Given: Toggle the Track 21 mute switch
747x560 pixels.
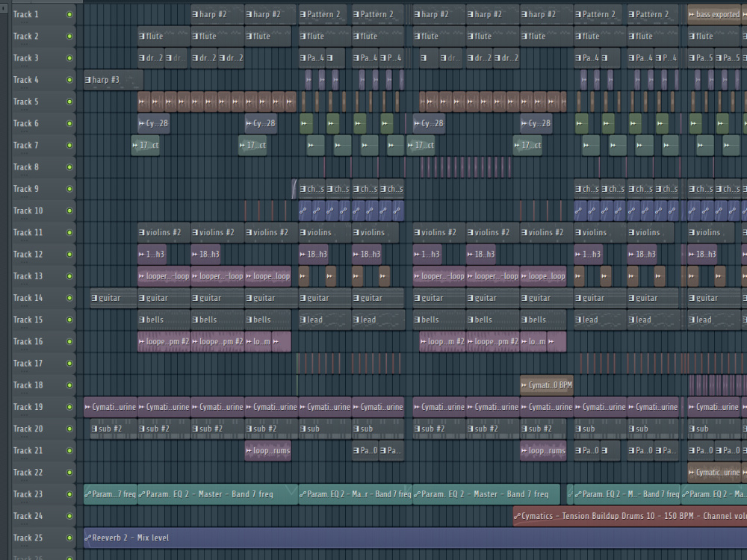Looking at the screenshot, I should click(x=69, y=450).
